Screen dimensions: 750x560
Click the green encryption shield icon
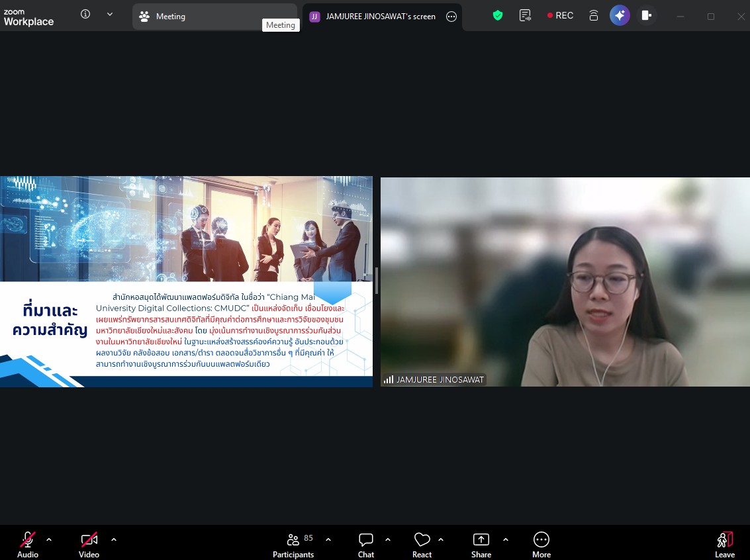coord(498,15)
